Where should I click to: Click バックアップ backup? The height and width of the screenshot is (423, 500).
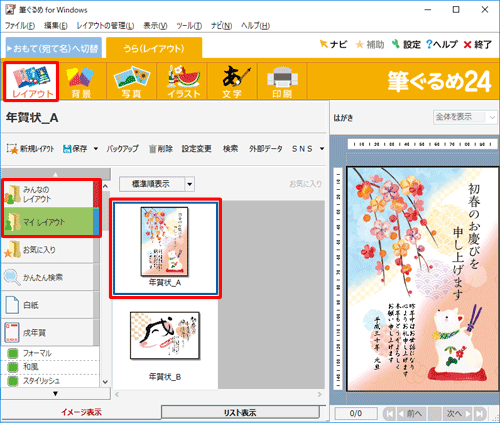tap(122, 149)
